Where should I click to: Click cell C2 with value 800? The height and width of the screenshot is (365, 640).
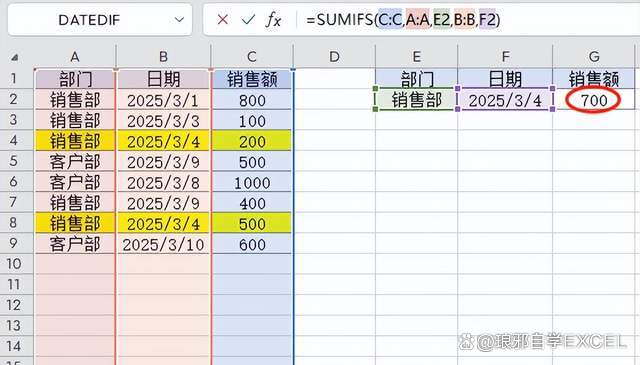click(x=252, y=100)
